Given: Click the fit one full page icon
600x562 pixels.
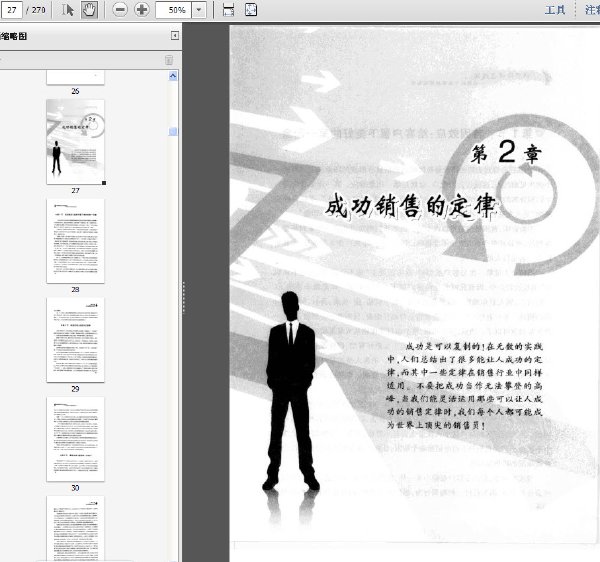Looking at the screenshot, I should click(x=251, y=10).
